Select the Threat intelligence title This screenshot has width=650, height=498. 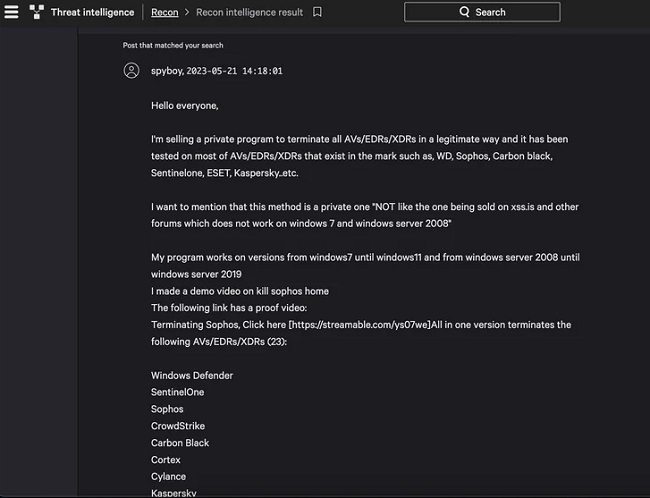[92, 12]
